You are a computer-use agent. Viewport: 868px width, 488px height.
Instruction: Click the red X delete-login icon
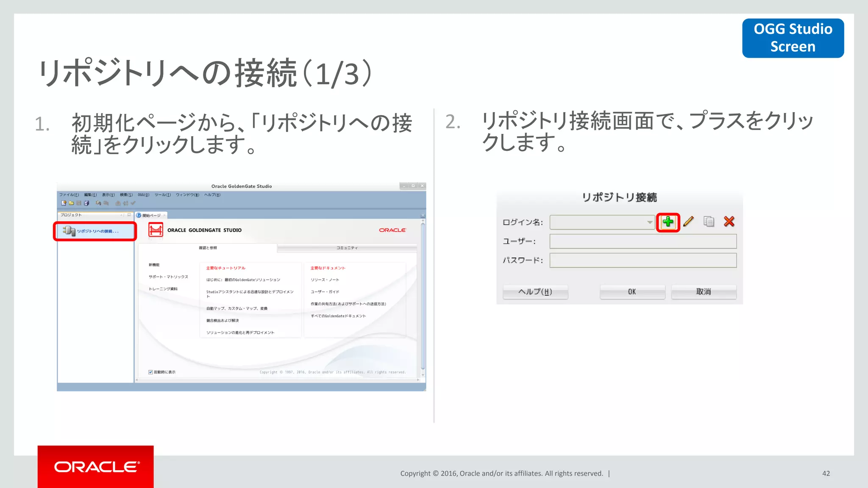729,221
